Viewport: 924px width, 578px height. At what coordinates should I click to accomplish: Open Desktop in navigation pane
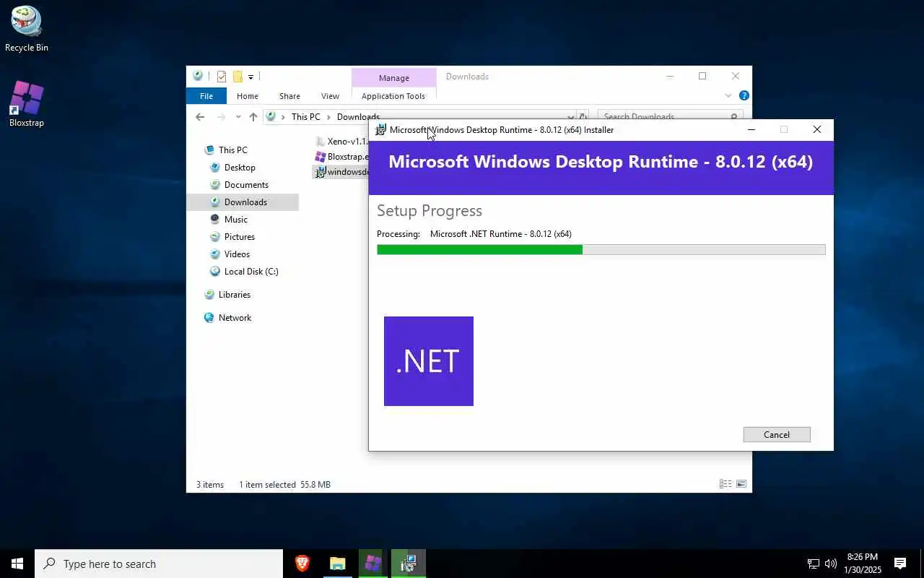coord(240,168)
